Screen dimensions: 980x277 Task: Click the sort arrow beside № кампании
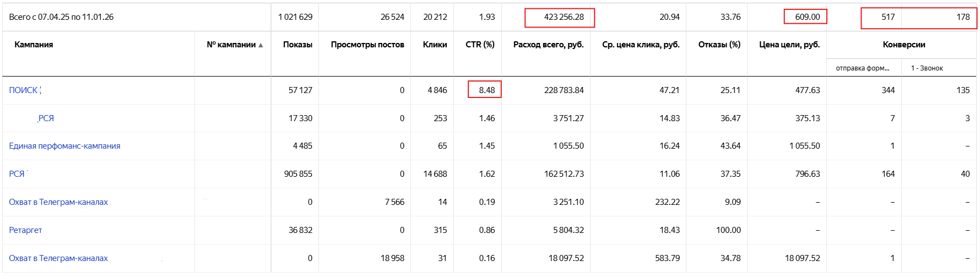tap(261, 45)
